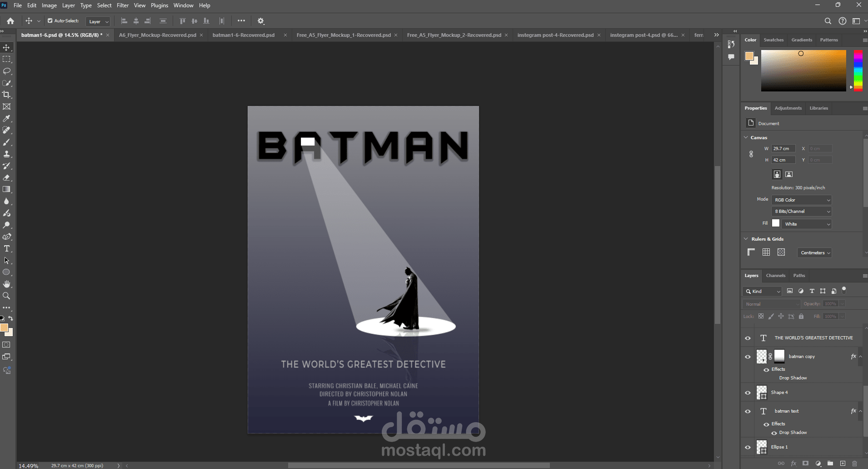
Task: Open the RGB Color mode dropdown
Action: [x=802, y=200]
